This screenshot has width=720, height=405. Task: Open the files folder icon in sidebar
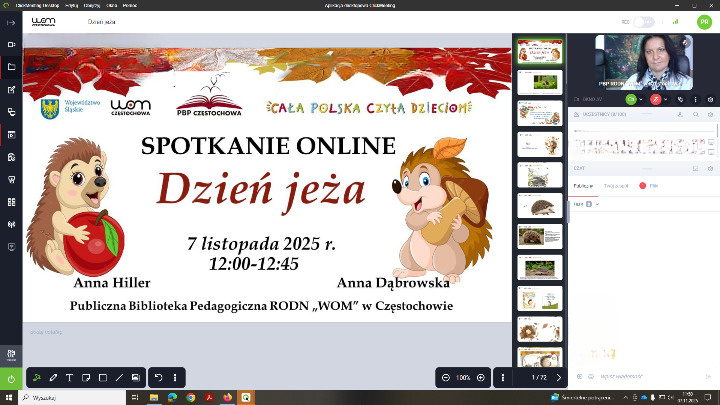click(x=11, y=67)
